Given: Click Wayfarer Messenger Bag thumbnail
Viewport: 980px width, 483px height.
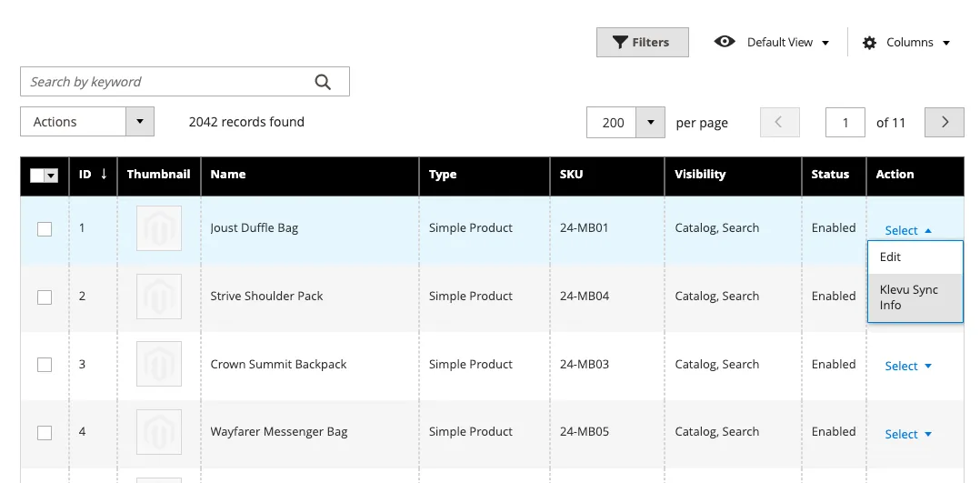Looking at the screenshot, I should tap(159, 432).
